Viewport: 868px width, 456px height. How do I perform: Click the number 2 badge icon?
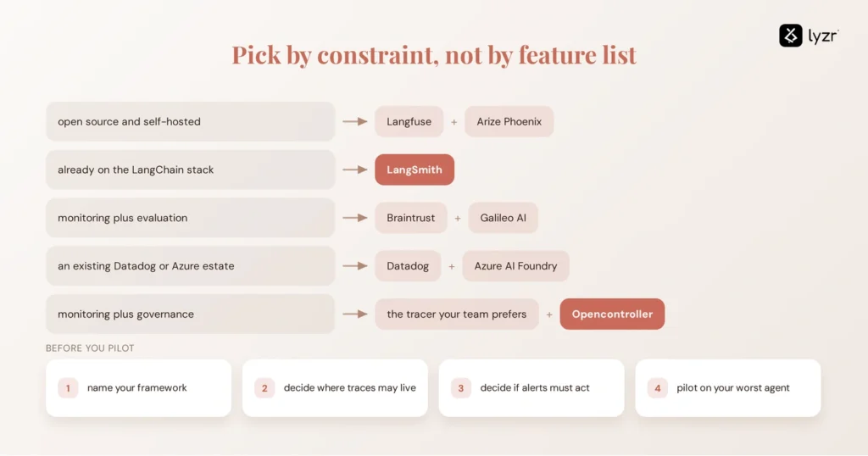point(264,388)
